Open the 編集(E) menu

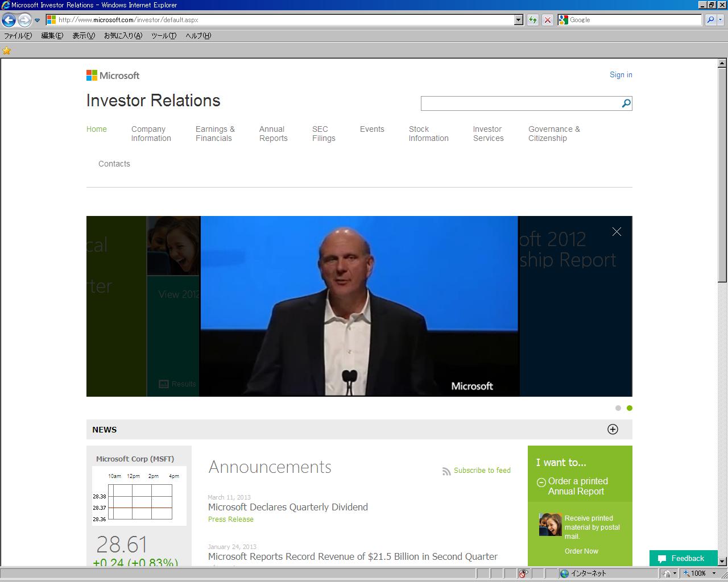pos(52,36)
